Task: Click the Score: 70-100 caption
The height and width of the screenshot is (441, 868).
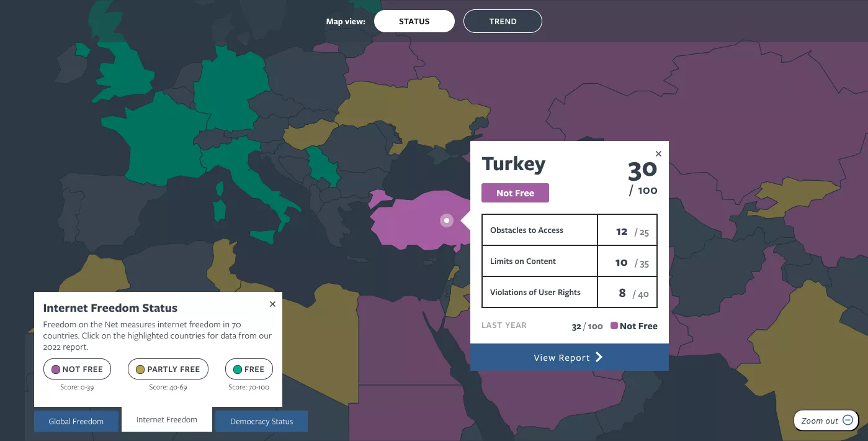Action: point(249,387)
